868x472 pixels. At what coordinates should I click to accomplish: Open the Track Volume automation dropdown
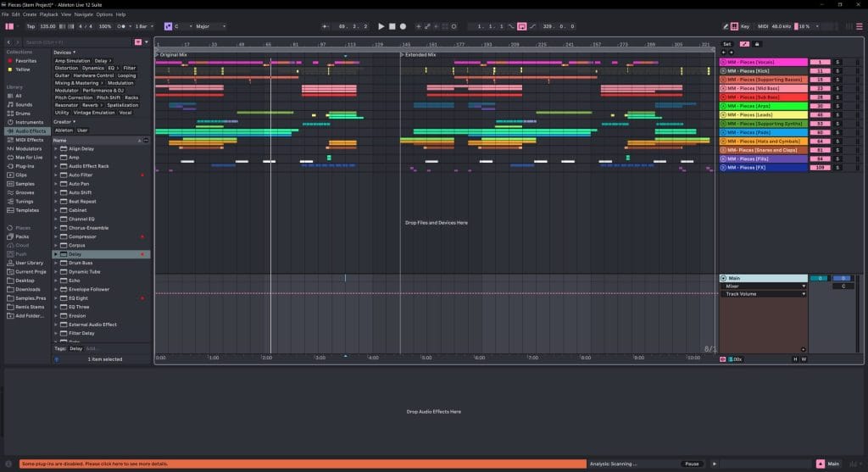point(764,294)
